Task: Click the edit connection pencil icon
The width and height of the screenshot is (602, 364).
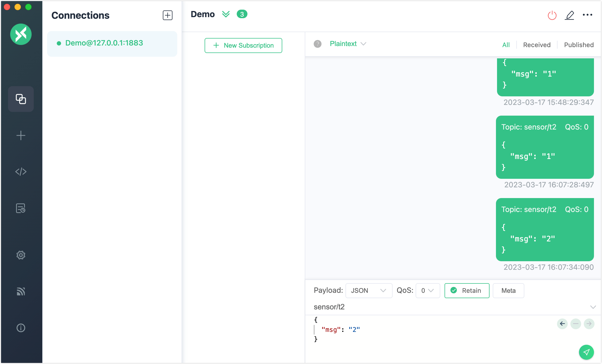Action: pyautogui.click(x=569, y=15)
